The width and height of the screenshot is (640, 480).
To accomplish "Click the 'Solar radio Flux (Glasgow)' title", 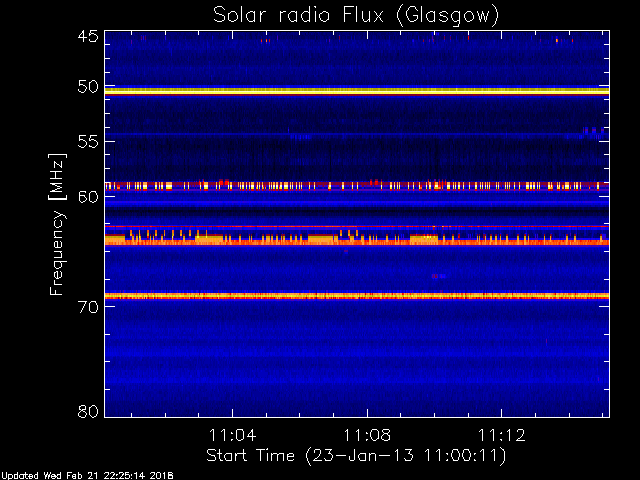I will 356,16.
